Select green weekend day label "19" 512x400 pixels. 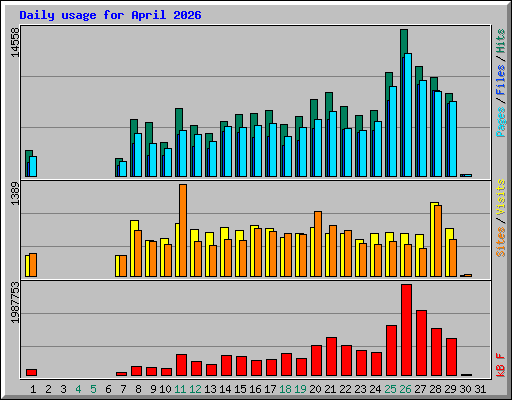tap(300, 389)
